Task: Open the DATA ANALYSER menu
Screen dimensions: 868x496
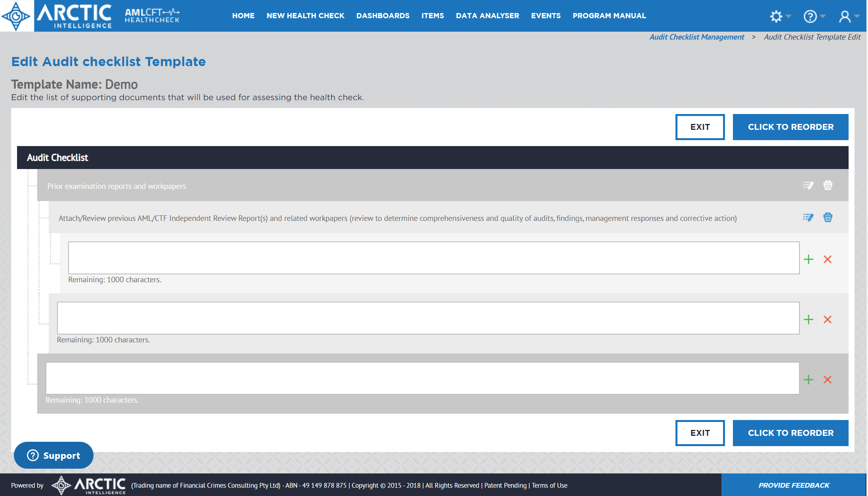Action: tap(487, 16)
